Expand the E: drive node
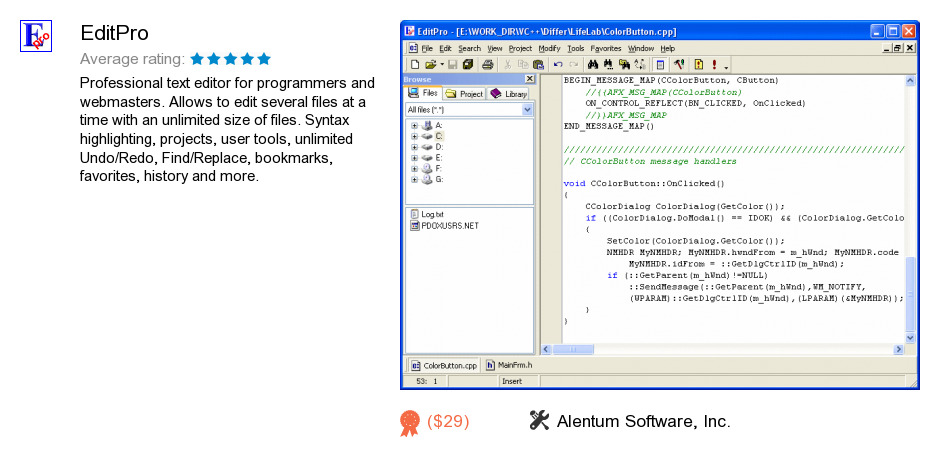940x467 pixels. [x=414, y=158]
